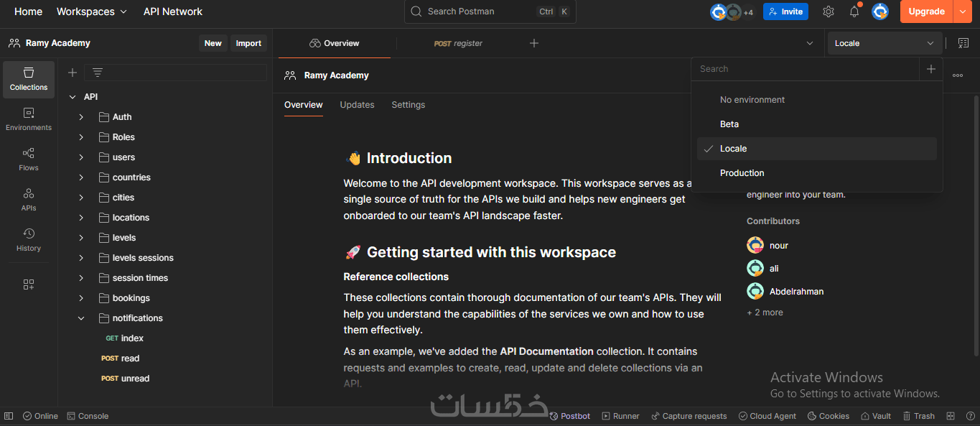Collapse the notifications folder
Viewport: 980px width, 426px height.
82,318
